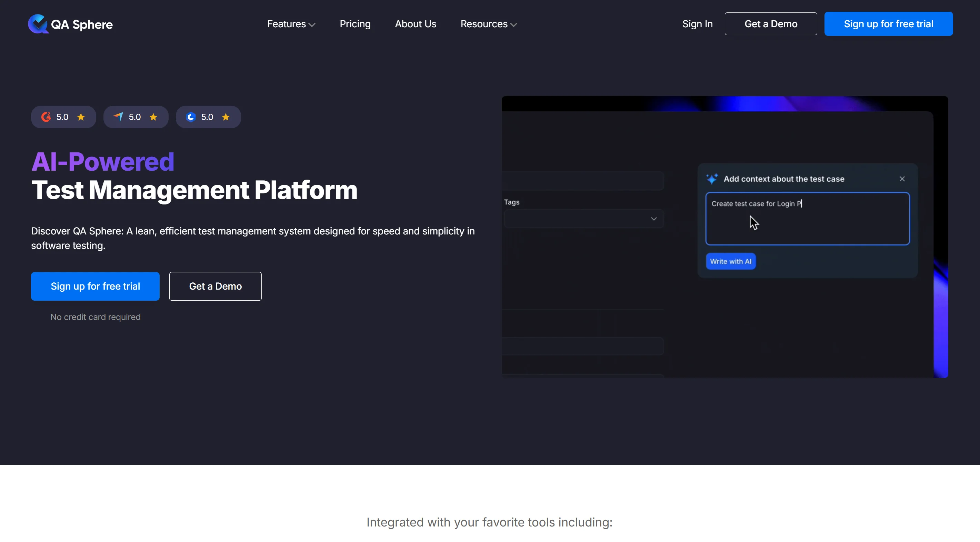Click Sign In link
Viewport: 980px width, 542px height.
(x=697, y=24)
